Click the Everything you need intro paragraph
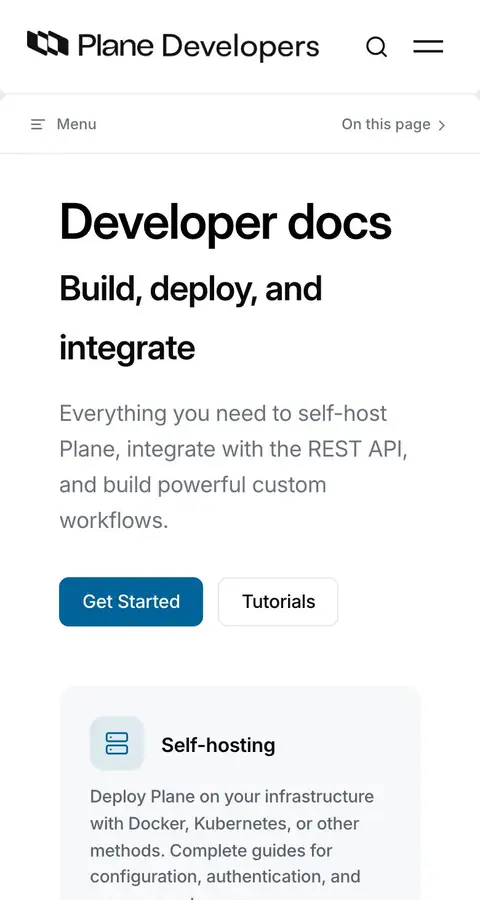Screen dimensions: 480x900 click(234, 467)
